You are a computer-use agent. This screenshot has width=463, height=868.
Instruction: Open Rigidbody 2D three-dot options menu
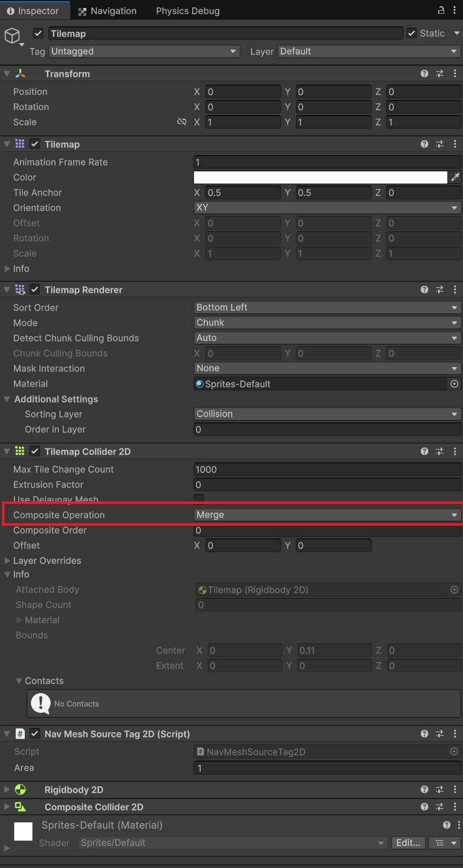(x=455, y=789)
